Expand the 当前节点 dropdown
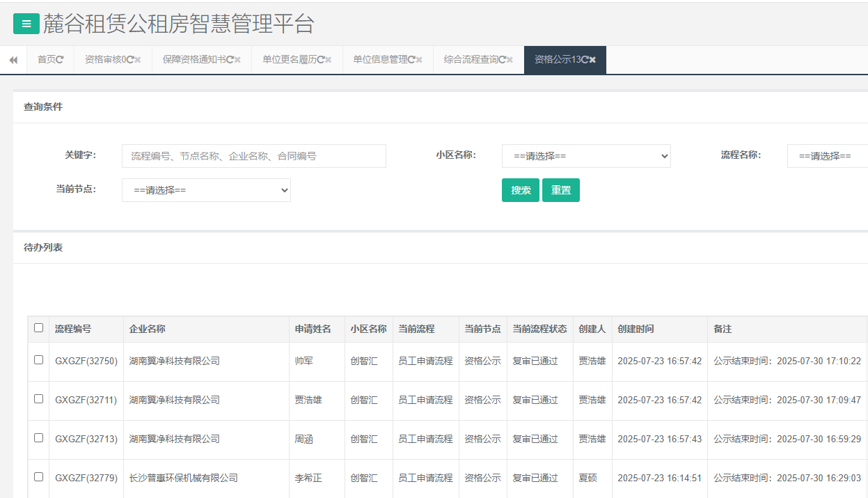868x498 pixels. [206, 190]
